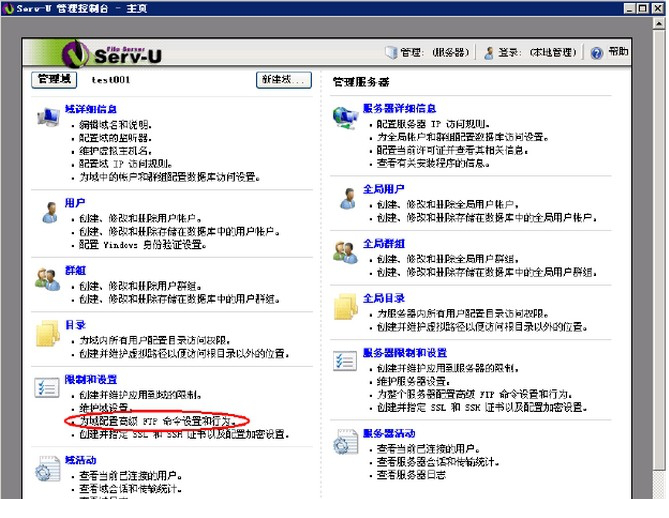Click 维护服务器设置 text

click(x=412, y=381)
